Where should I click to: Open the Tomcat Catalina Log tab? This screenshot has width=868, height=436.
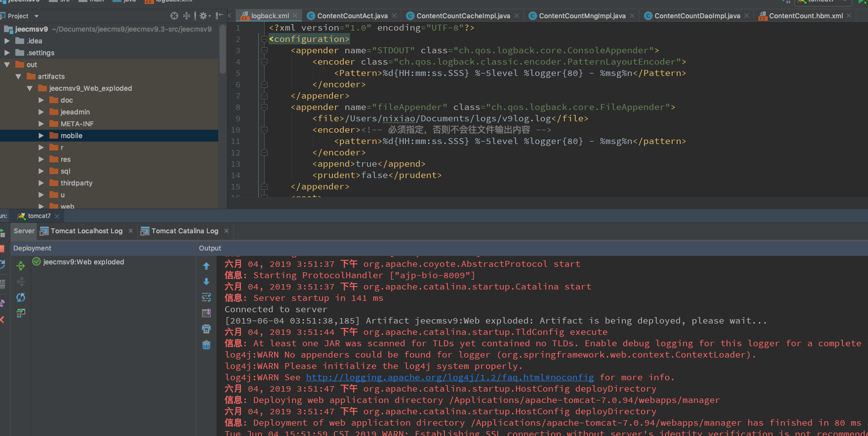pos(184,231)
